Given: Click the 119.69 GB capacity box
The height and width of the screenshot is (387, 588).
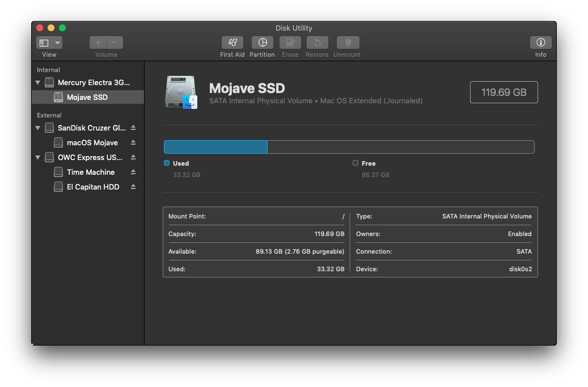Looking at the screenshot, I should 504,92.
